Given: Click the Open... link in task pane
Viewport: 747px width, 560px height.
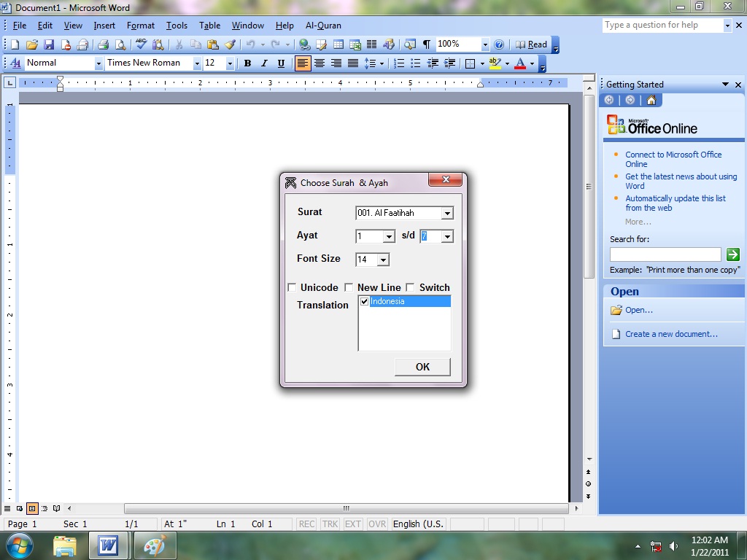Looking at the screenshot, I should [x=639, y=310].
